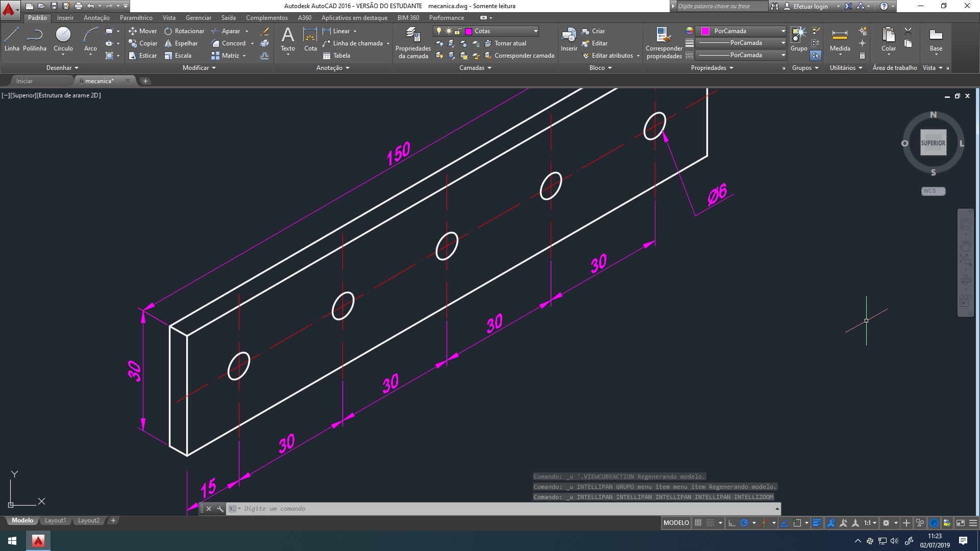Click the Inserir block icon
The image size is (980, 551).
569,39
